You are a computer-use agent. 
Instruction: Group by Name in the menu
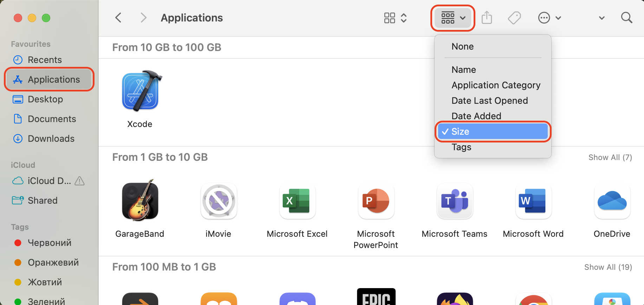click(x=493, y=70)
